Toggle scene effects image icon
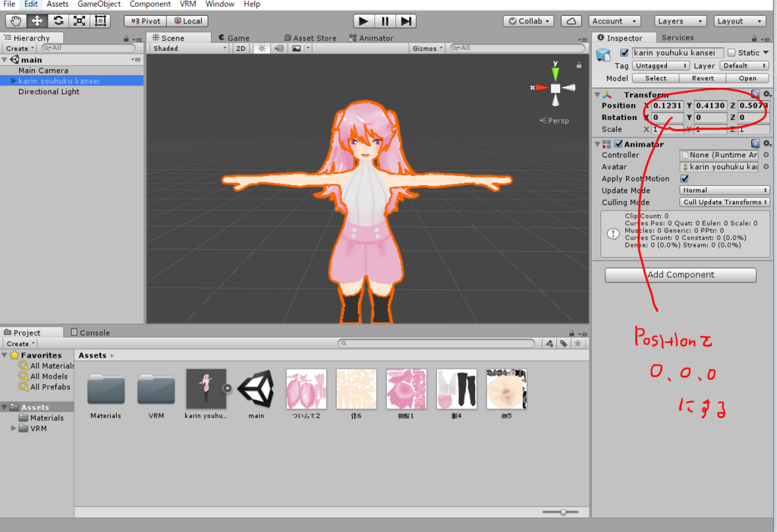The height and width of the screenshot is (532, 777). point(297,48)
